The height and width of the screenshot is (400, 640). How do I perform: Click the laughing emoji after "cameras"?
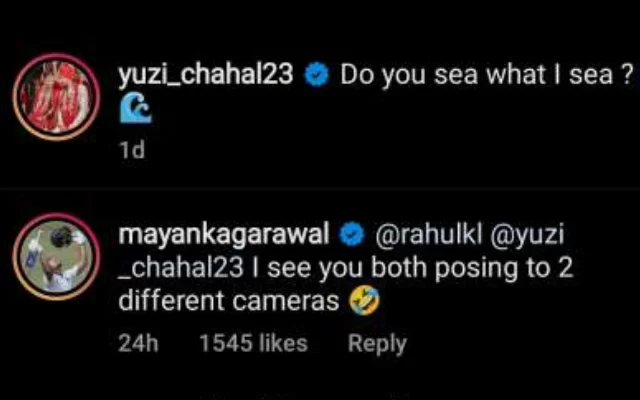coord(365,303)
